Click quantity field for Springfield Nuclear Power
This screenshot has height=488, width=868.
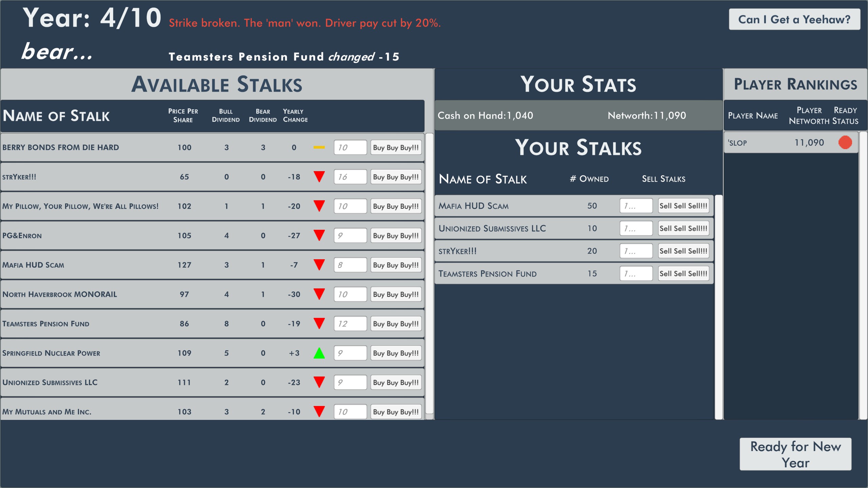pos(350,353)
